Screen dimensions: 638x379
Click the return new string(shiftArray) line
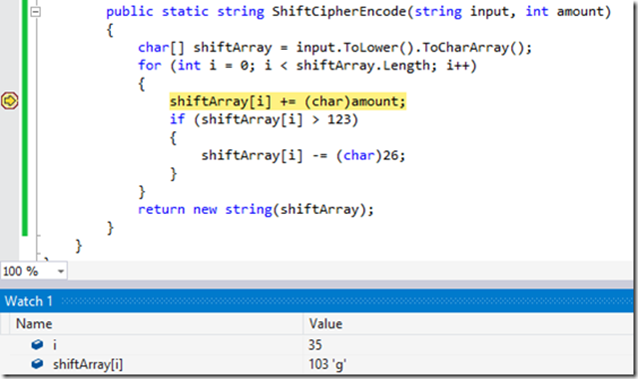pos(256,209)
